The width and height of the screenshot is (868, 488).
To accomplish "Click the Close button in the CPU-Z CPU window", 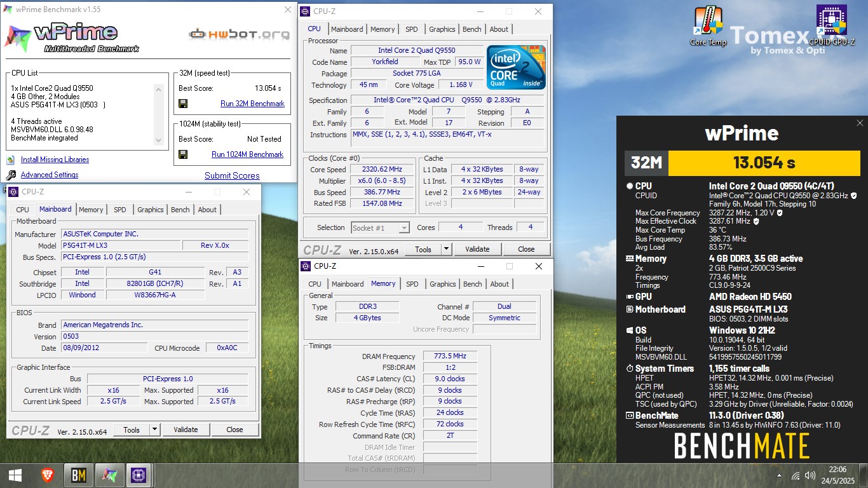I will tap(526, 249).
